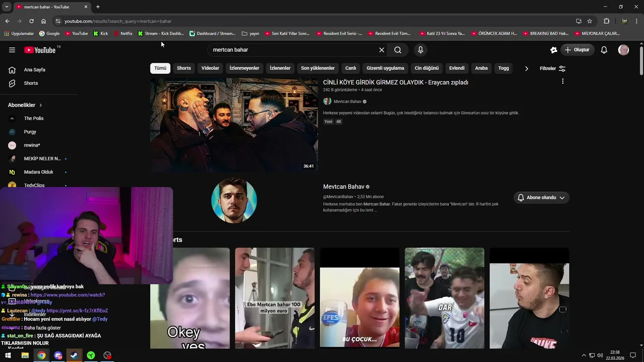Play the 'CİNLİ KÖYE GİRDİK' video thumbnail
This screenshot has height=362, width=644.
tap(234, 125)
